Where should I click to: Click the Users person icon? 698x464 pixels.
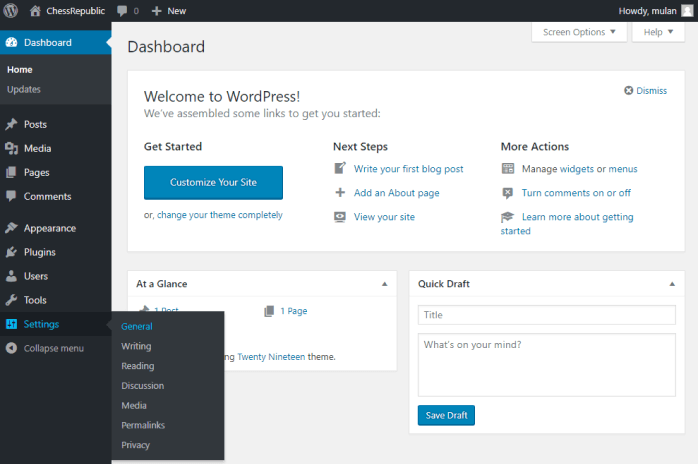click(11, 276)
